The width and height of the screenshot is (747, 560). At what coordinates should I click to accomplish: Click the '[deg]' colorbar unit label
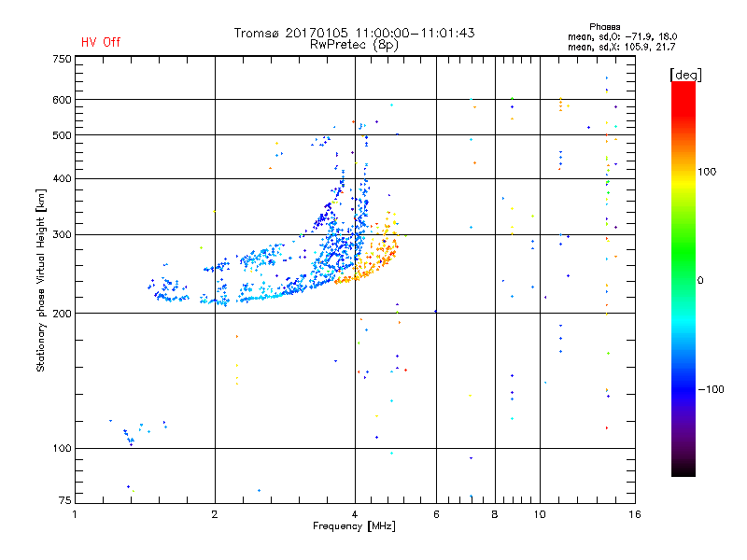pyautogui.click(x=685, y=75)
